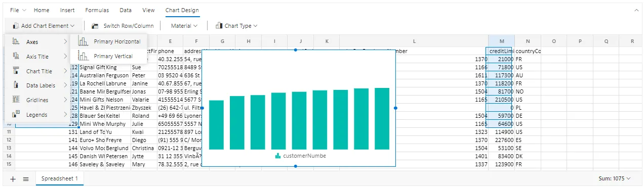Switch to the View tab
644x187 pixels.
[x=149, y=10]
